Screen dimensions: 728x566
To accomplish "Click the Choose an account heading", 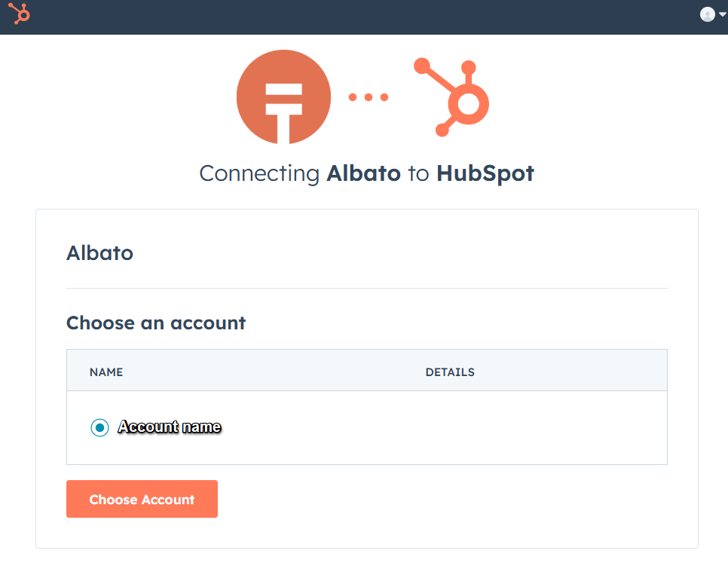I will (156, 323).
